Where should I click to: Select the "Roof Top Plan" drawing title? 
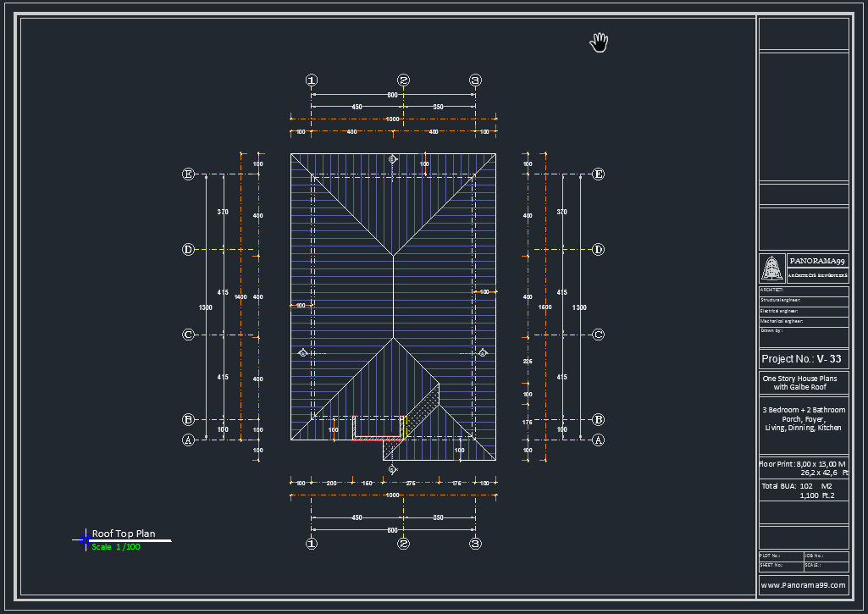pos(124,534)
